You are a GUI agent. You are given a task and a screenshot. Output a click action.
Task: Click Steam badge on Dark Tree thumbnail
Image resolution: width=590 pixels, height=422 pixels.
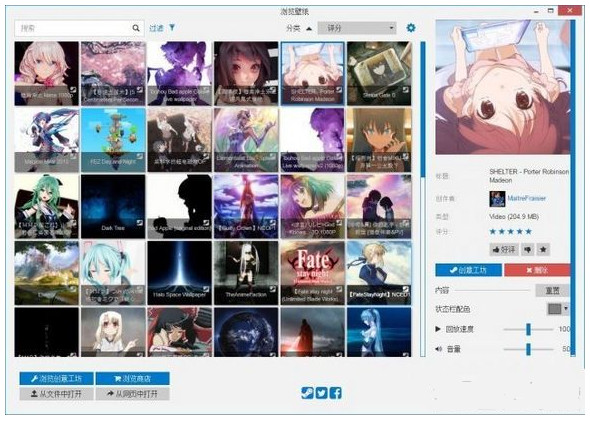pos(140,223)
